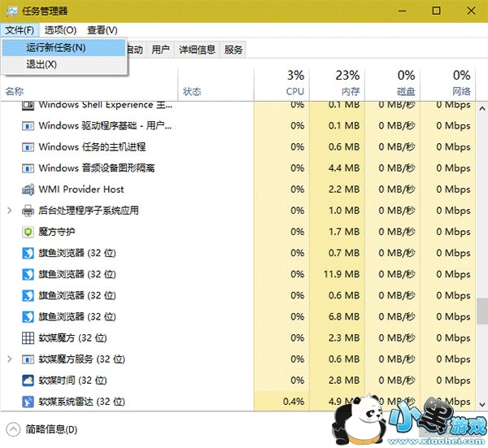
Task: Select the Windows 音频设备图形隔离 process name
Action: pyautogui.click(x=97, y=168)
